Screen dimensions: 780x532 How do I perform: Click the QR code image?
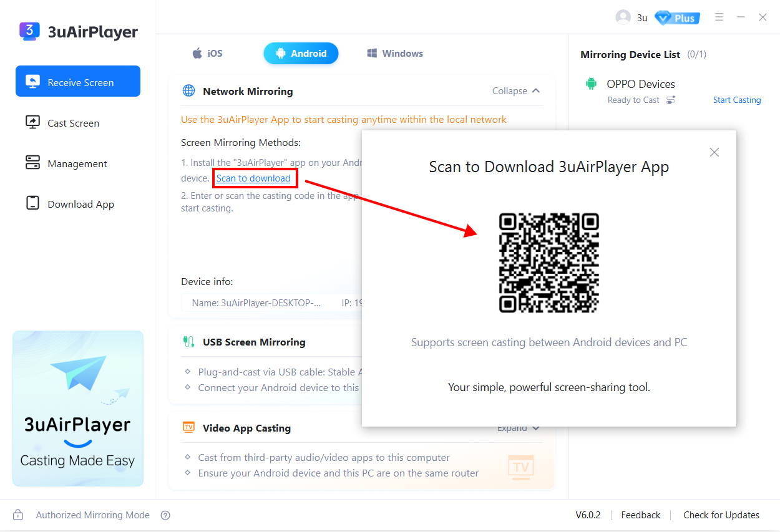pyautogui.click(x=548, y=263)
